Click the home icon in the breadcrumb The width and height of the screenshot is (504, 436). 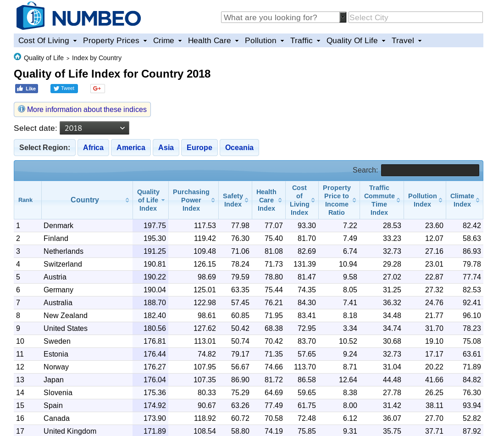17,57
